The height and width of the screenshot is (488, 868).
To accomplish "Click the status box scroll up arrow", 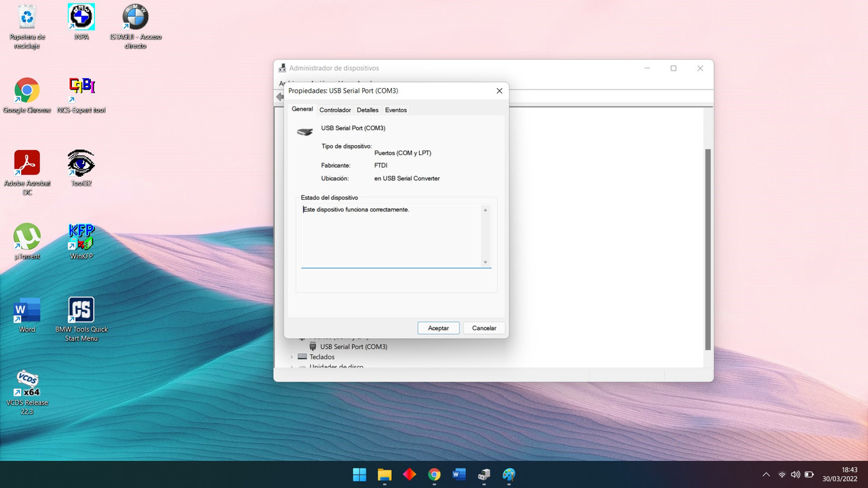I will [486, 209].
